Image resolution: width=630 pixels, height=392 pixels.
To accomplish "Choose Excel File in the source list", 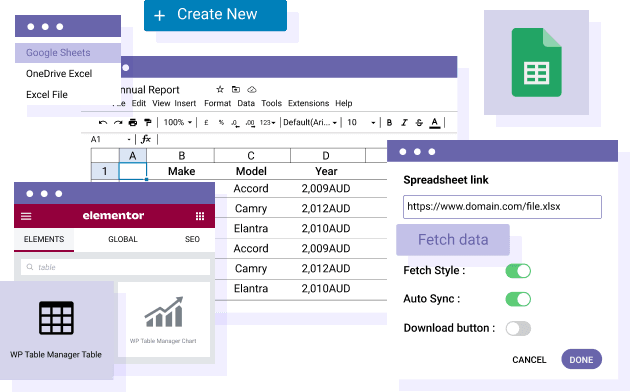I will tap(47, 94).
